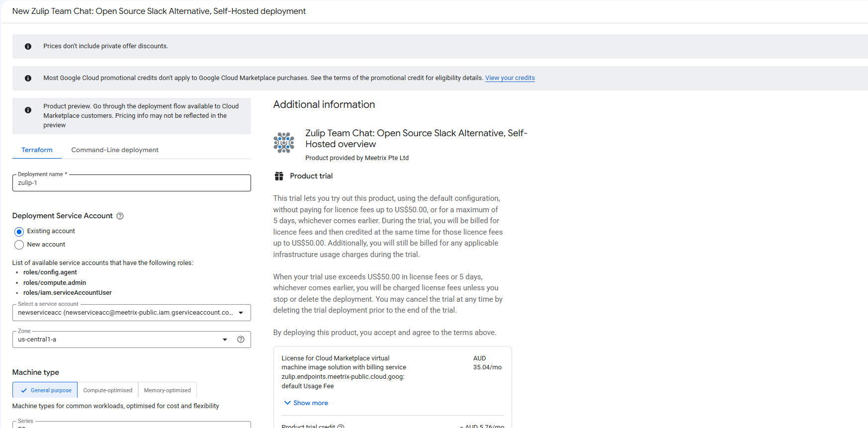Open the help icon in the Zone field
Viewport: 868px width, 428px height.
click(x=241, y=340)
